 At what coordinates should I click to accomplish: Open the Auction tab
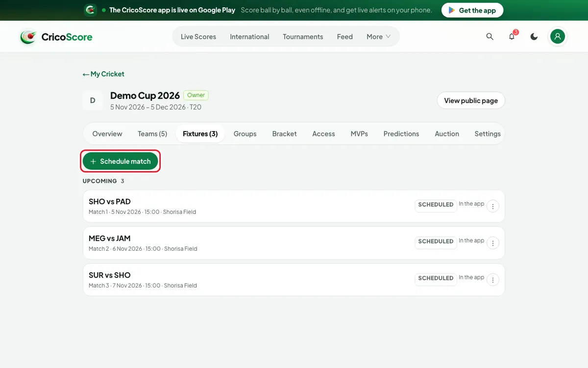[447, 134]
